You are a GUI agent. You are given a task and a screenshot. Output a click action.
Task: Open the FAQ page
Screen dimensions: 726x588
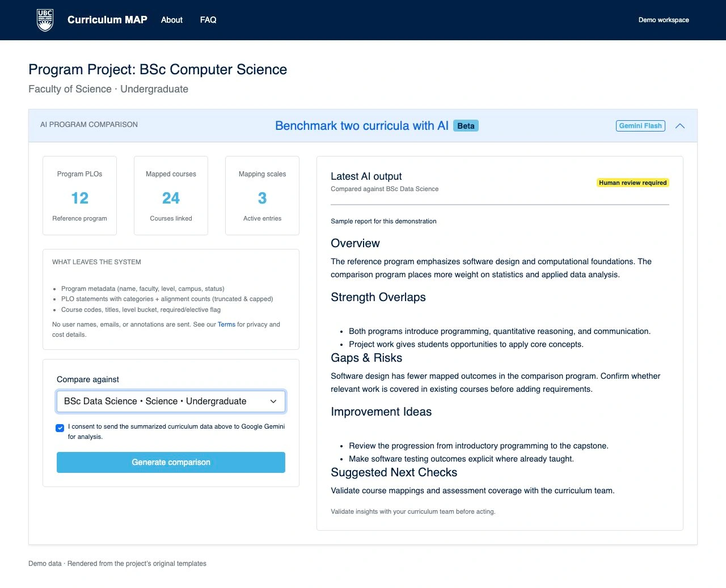[208, 20]
